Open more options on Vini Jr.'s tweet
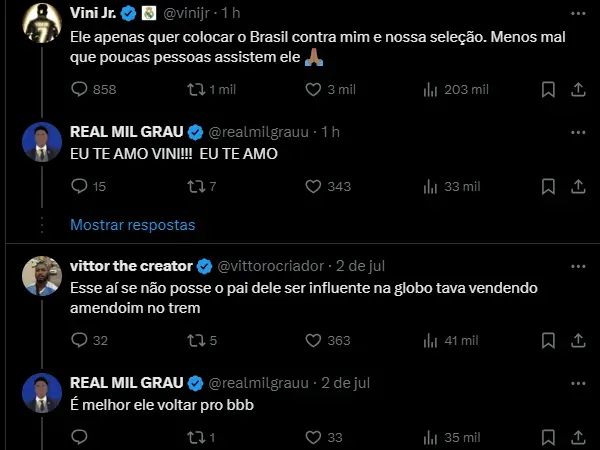Screen dimensions: 600x450 click(577, 12)
